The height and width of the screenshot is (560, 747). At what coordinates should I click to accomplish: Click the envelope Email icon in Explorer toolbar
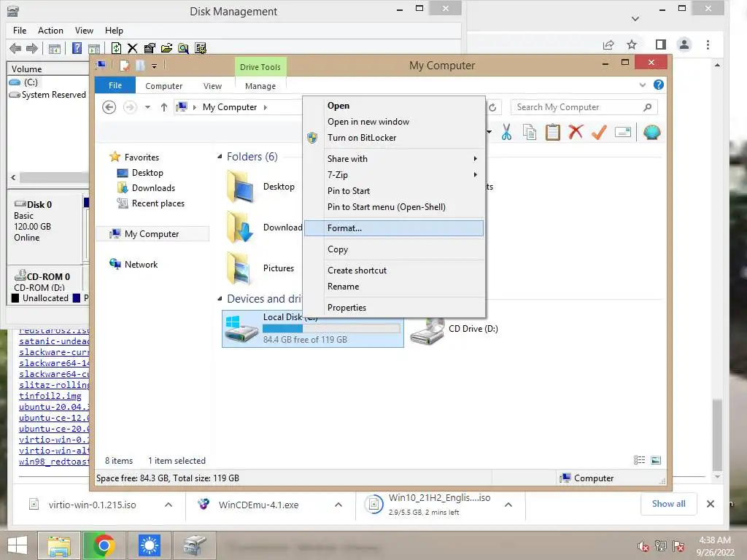tap(623, 132)
